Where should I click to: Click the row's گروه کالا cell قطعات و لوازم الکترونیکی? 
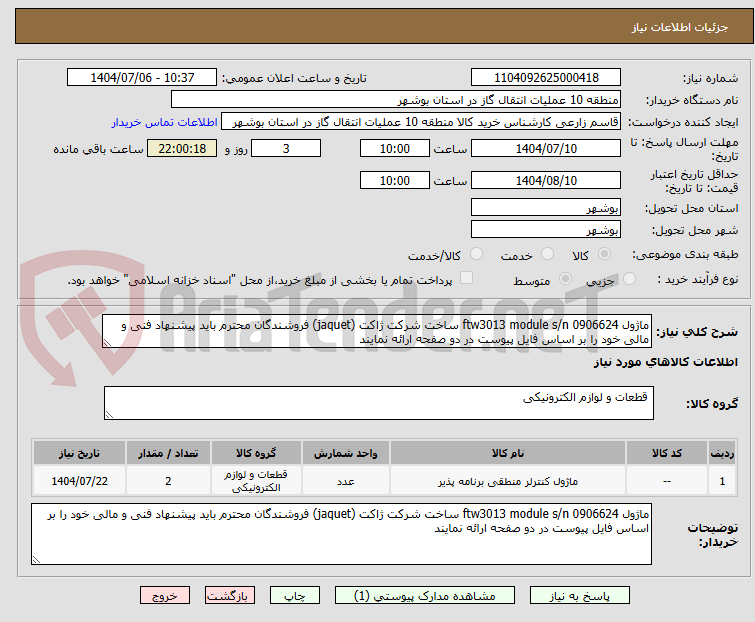[x=256, y=480]
